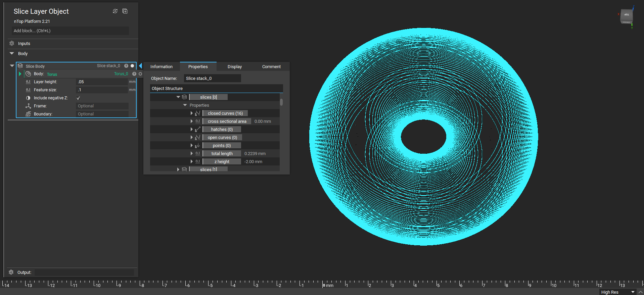Expand the total length node
The height and width of the screenshot is (295, 644).
[192, 153]
